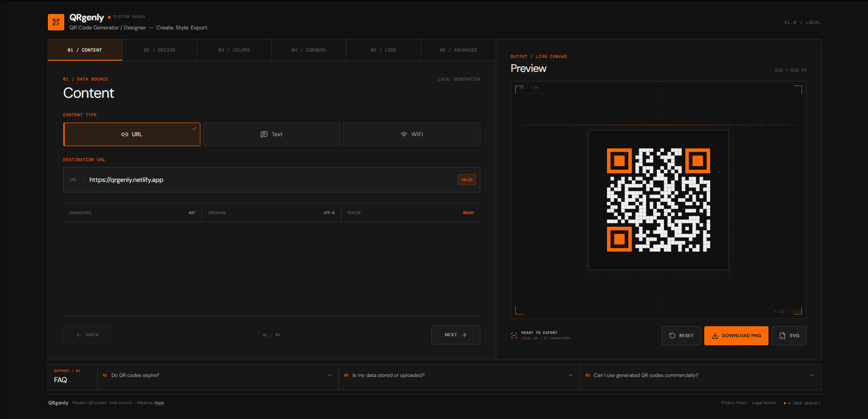Click the 027 characters count
Screen dimensions: 868x419
click(192, 213)
